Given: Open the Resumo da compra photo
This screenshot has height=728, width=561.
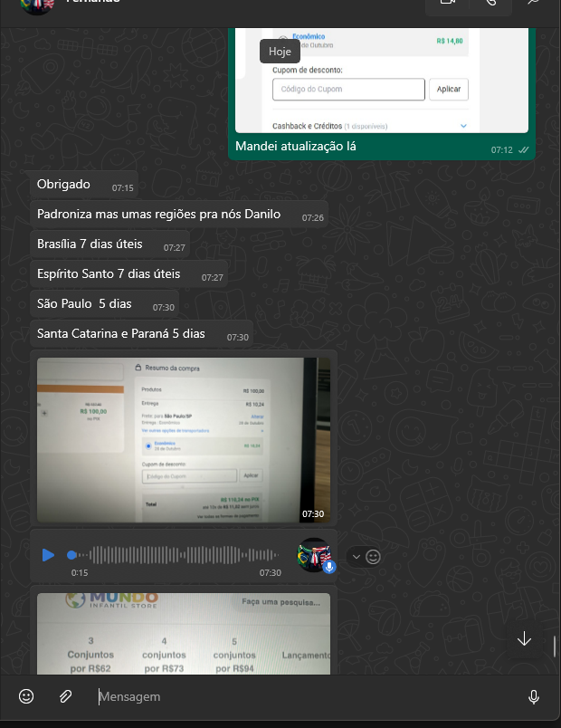Looking at the screenshot, I should click(x=184, y=440).
